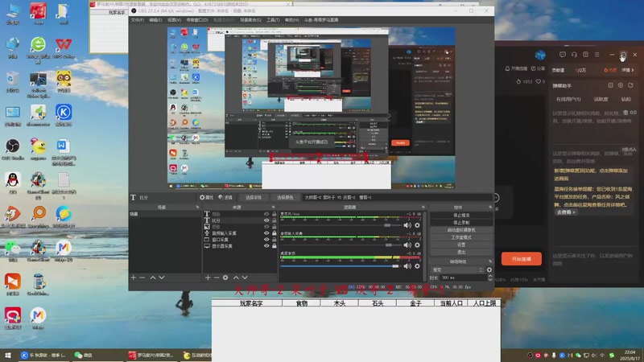Toggle visibility eye for 窗口采集 source
This screenshot has width=644, height=362.
(266, 239)
